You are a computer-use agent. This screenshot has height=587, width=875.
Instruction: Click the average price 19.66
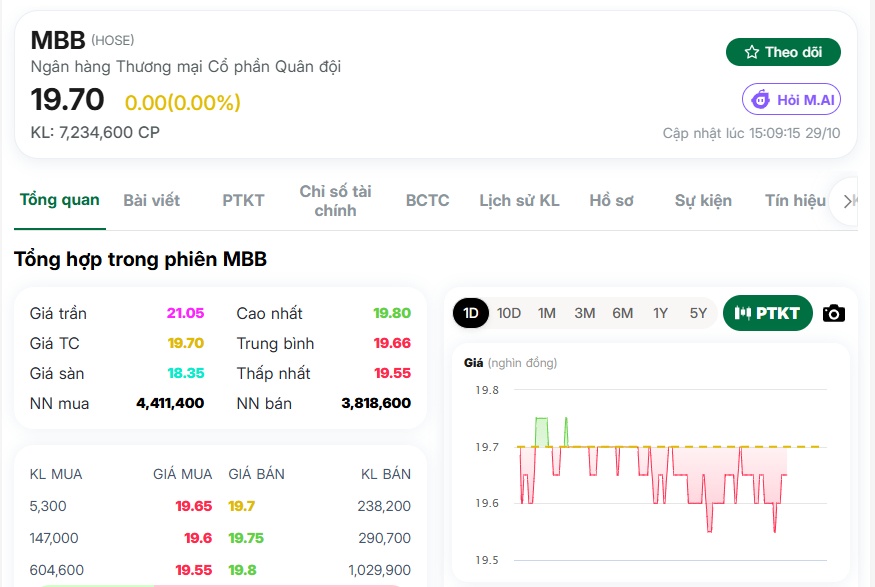pos(392,343)
